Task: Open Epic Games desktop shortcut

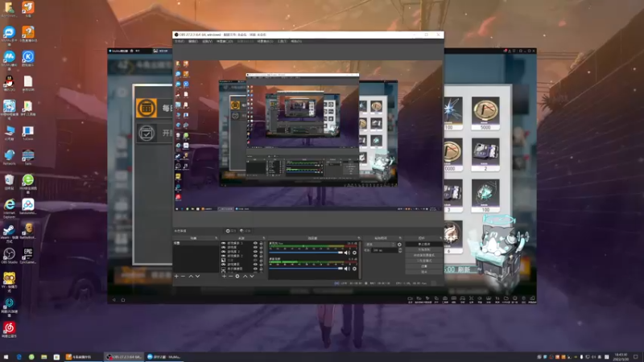Action: click(28, 255)
